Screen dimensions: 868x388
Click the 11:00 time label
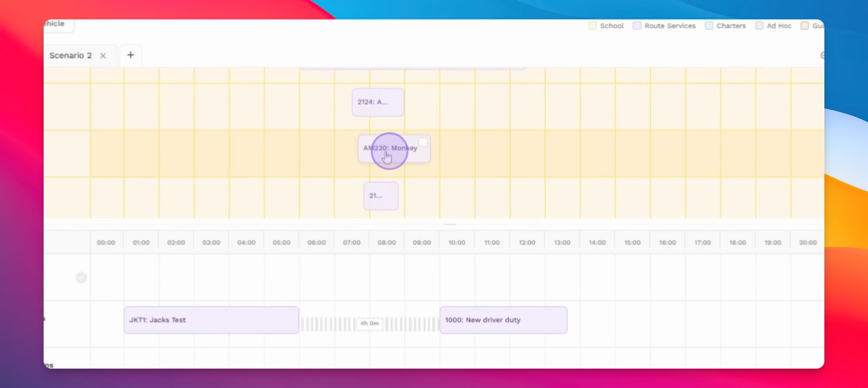(492, 242)
